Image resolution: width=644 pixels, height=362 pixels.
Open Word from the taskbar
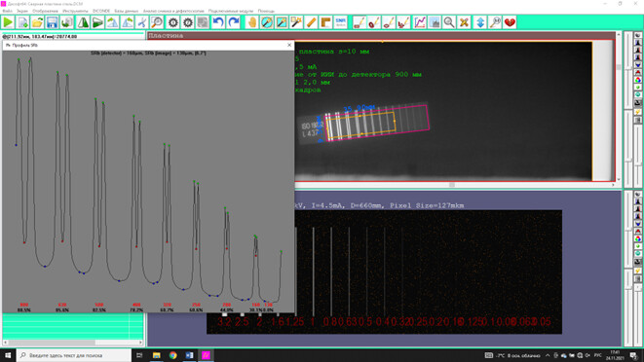tap(189, 355)
